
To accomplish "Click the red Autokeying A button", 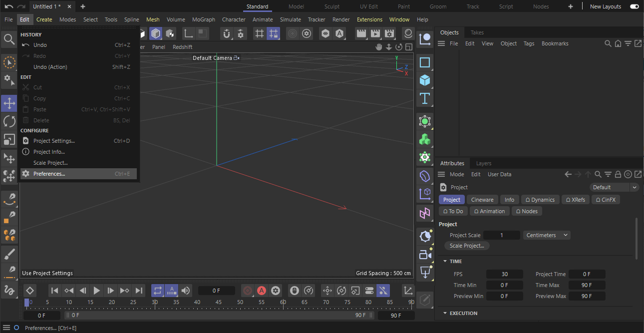I will (x=262, y=291).
